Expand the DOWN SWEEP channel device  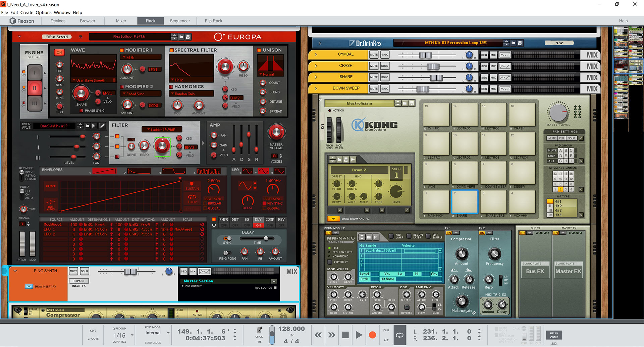pos(316,89)
